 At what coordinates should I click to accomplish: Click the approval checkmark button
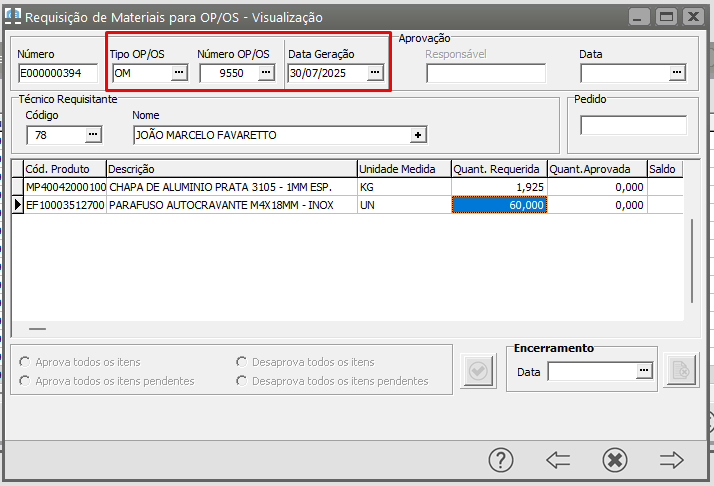478,371
